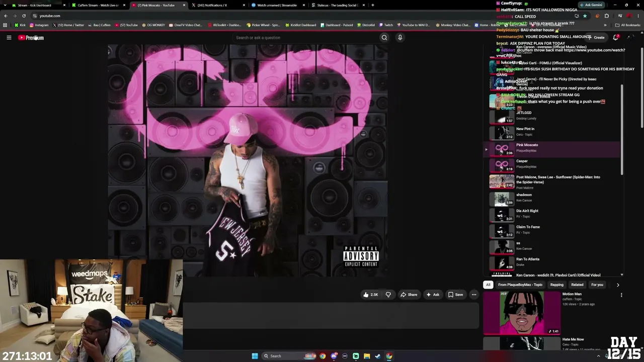Screen dimensions: 644x362
Task: Open the DistroKid bookmark
Action: coord(366,25)
